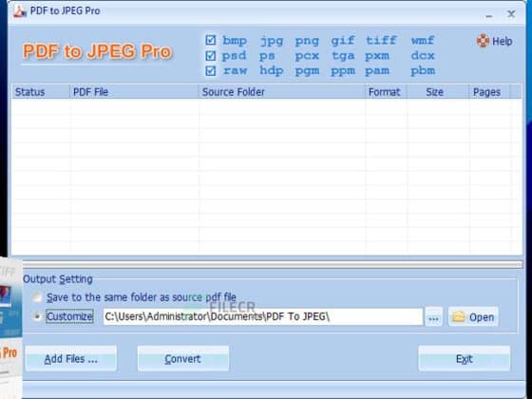
Task: Start conversion with the Convert button
Action: point(183,359)
